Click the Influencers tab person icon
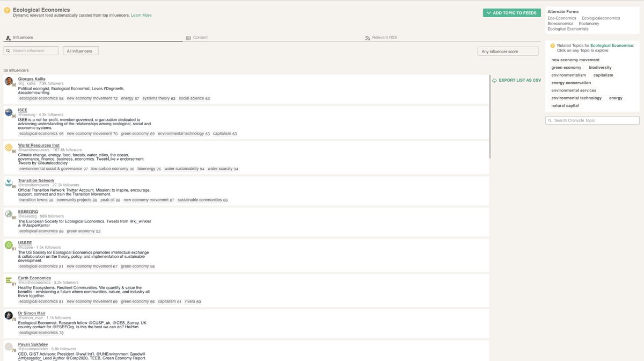644x361 pixels. (8, 38)
